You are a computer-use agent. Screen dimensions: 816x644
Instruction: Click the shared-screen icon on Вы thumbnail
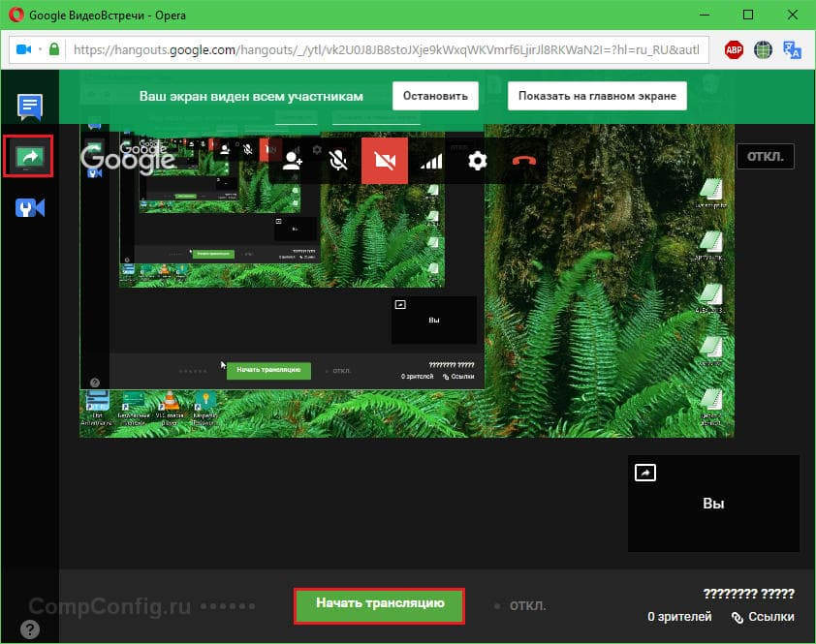[645, 473]
